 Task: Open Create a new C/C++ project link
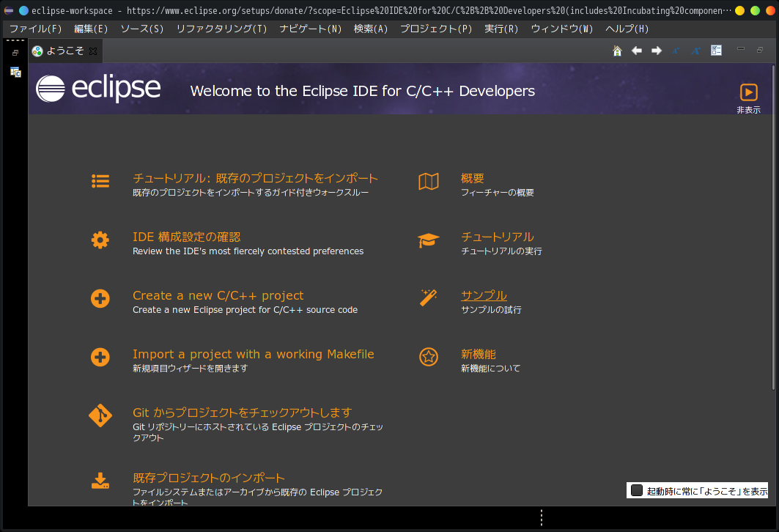tap(218, 295)
